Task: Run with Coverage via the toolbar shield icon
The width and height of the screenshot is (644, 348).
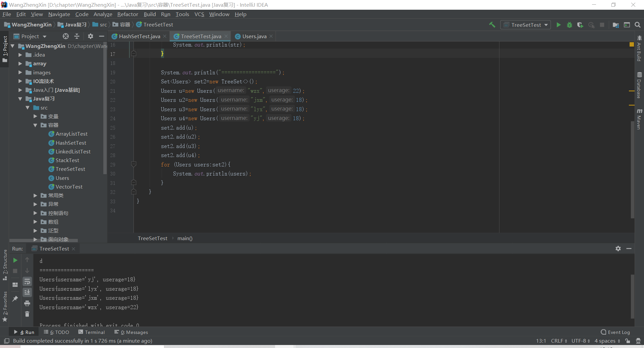Action: (580, 25)
